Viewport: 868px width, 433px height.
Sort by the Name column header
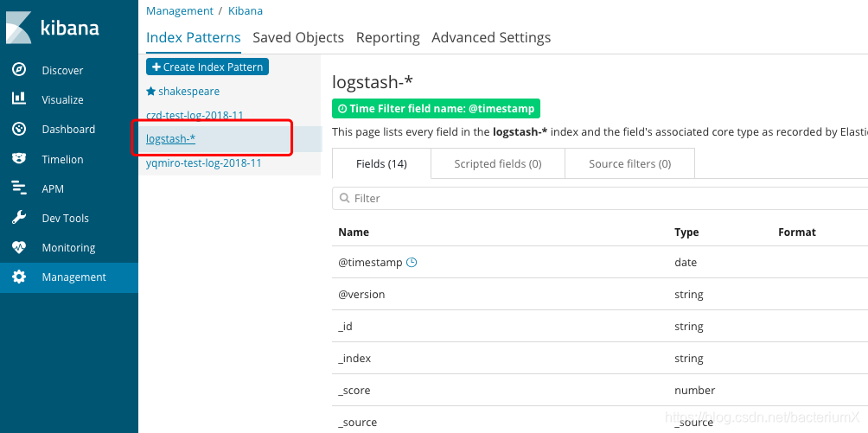354,232
